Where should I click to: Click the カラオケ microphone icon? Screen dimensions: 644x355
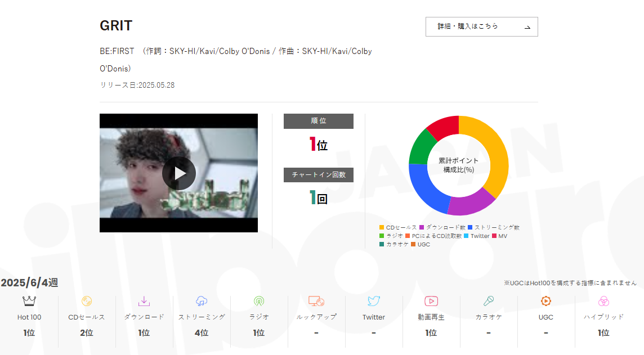tap(488, 301)
